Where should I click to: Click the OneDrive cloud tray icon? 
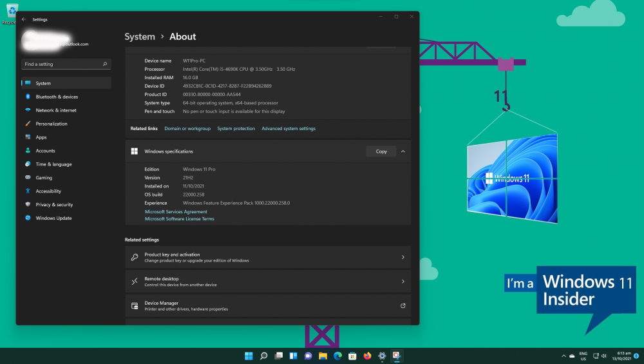(572, 356)
